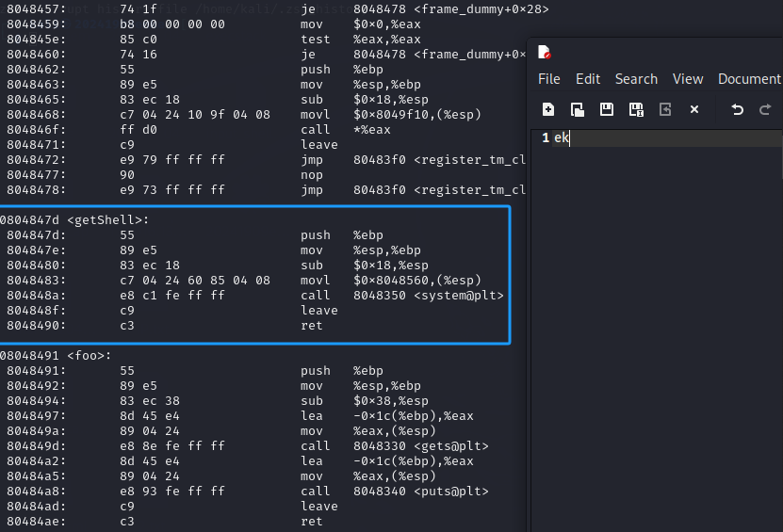Screen dimensions: 783x532
Task: Click bytes 'e8 c1 fe ff ff'
Action: coord(172,296)
